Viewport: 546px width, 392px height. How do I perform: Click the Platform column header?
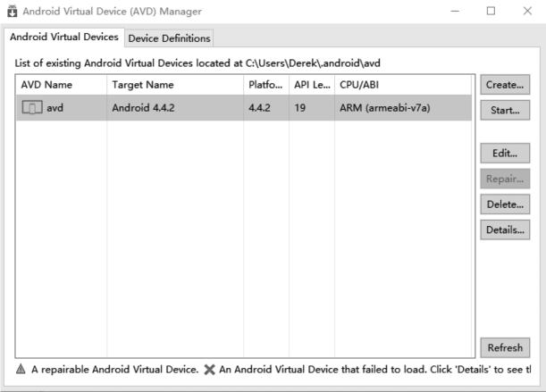pyautogui.click(x=265, y=85)
